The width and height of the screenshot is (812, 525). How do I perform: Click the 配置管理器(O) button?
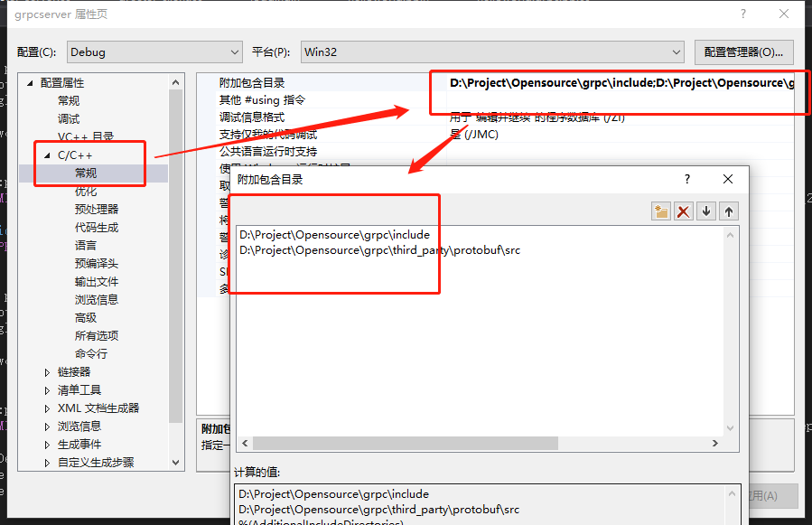(743, 52)
